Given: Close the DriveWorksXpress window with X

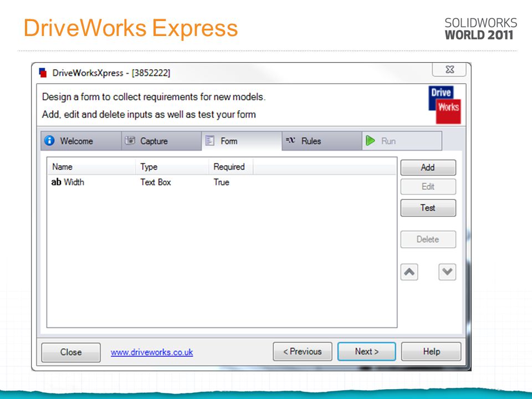Looking at the screenshot, I should point(449,69).
